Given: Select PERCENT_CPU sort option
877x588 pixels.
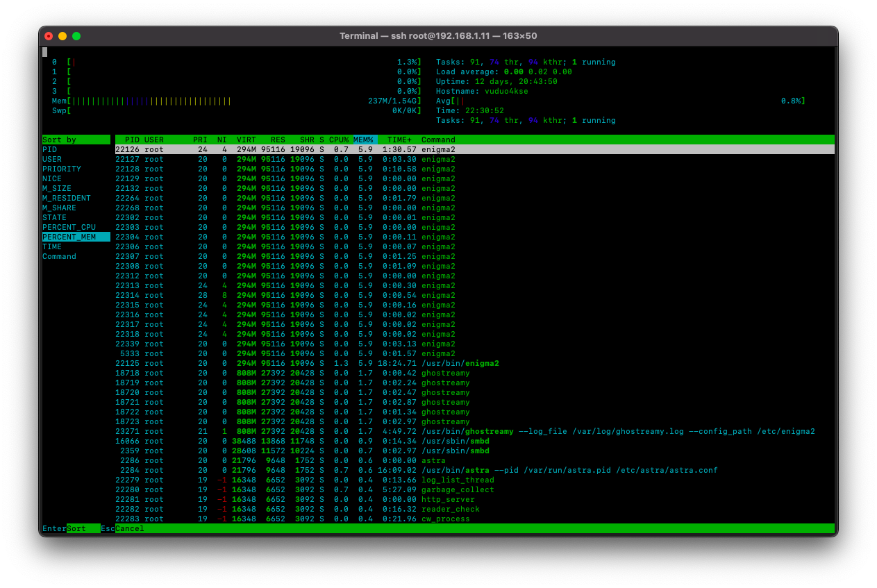Looking at the screenshot, I should point(69,227).
